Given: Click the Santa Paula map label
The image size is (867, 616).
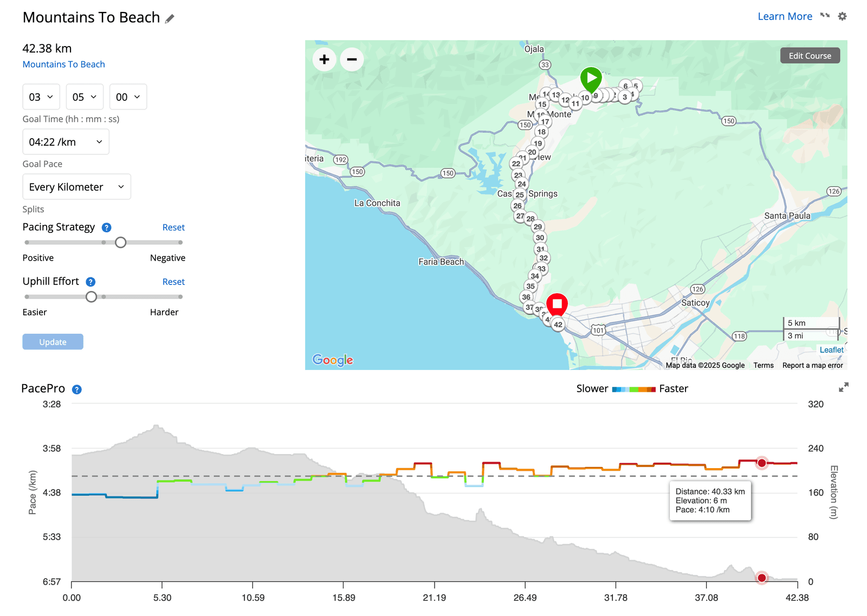Looking at the screenshot, I should point(787,216).
